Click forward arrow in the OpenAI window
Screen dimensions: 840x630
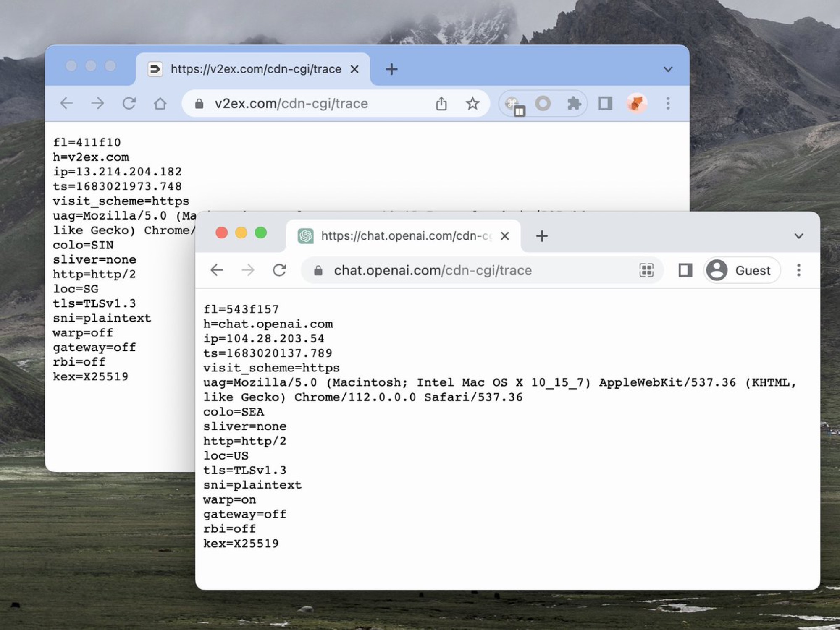click(248, 270)
